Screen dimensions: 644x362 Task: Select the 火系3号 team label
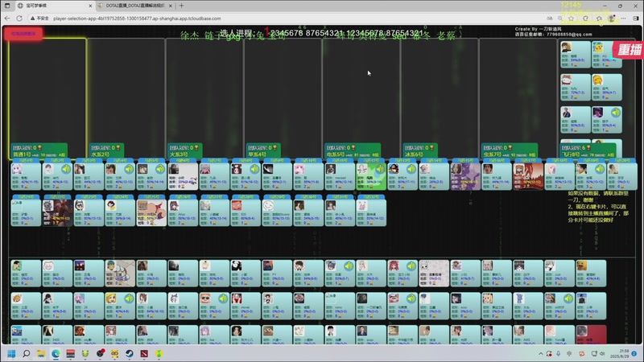click(185, 150)
